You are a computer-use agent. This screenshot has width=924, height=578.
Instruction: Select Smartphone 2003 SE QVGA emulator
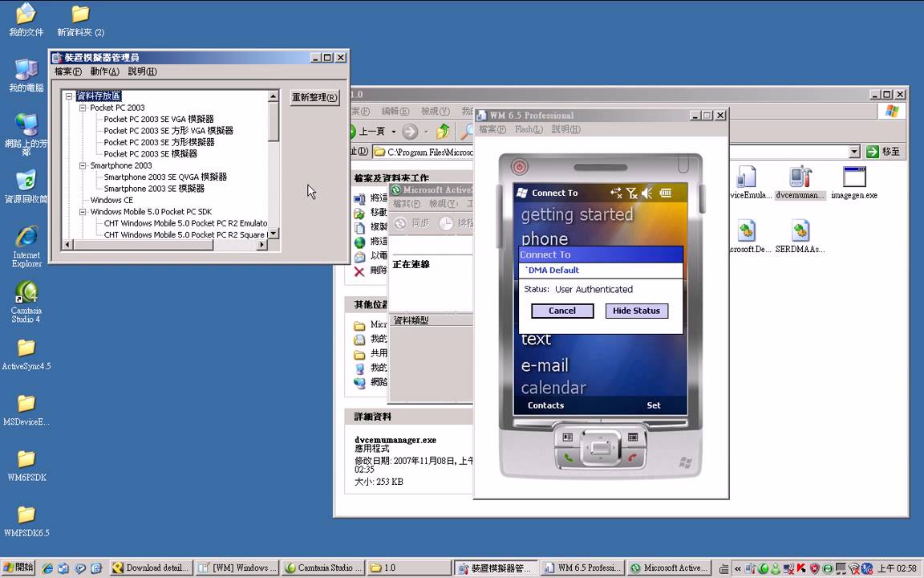[165, 177]
